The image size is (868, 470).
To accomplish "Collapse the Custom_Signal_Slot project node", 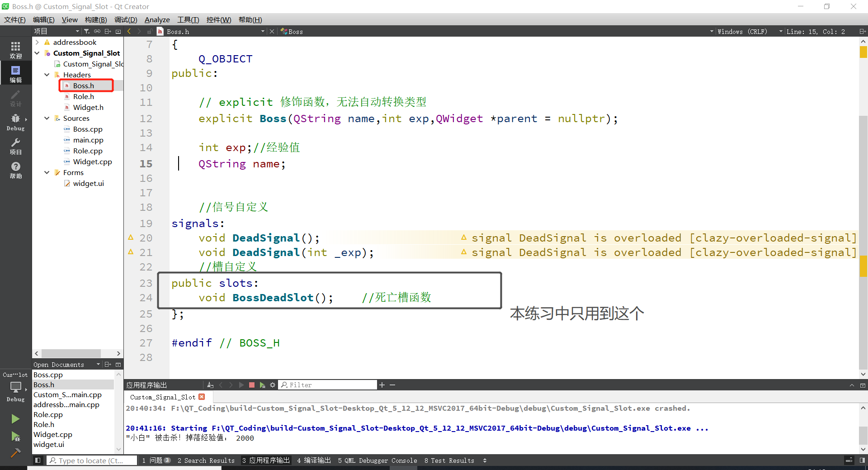I will (37, 53).
